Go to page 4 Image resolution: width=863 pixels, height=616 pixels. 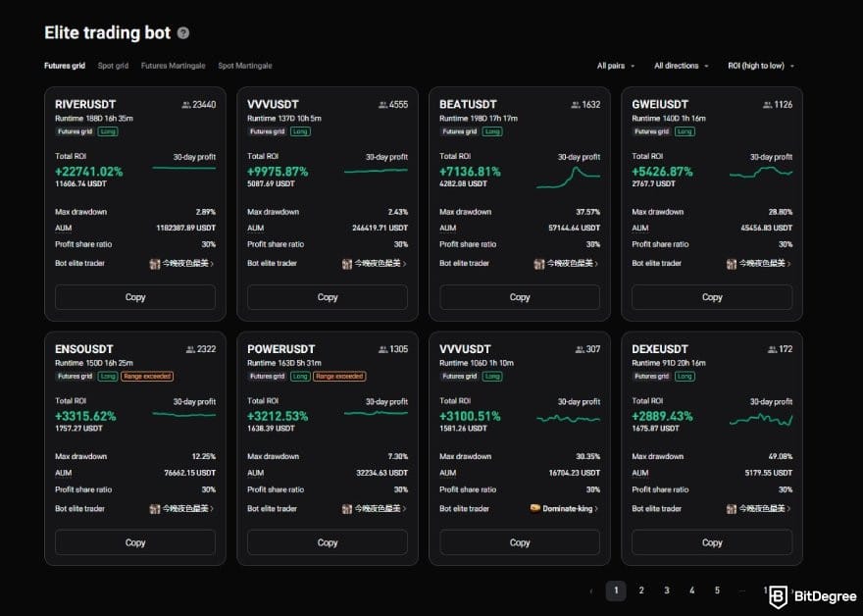pyautogui.click(x=691, y=590)
